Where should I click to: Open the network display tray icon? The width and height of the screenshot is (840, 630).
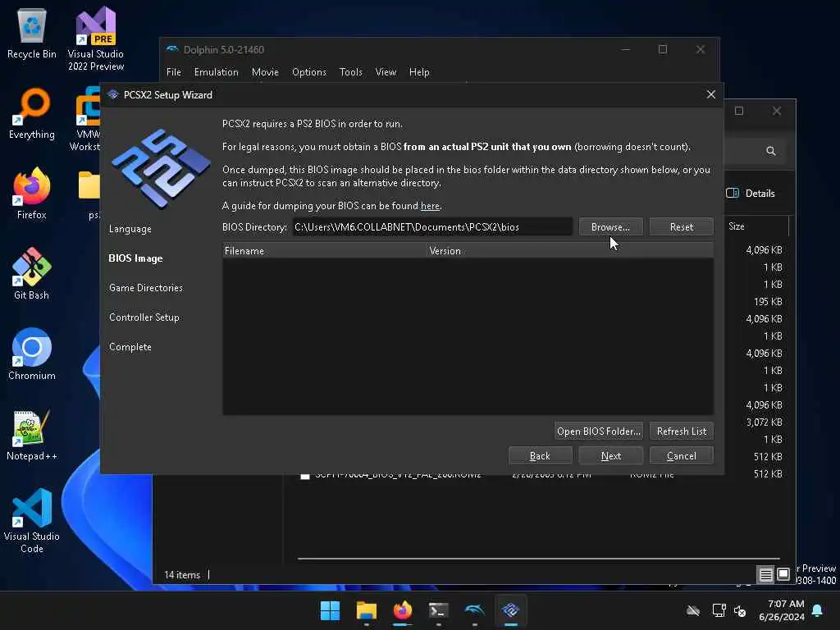click(719, 610)
